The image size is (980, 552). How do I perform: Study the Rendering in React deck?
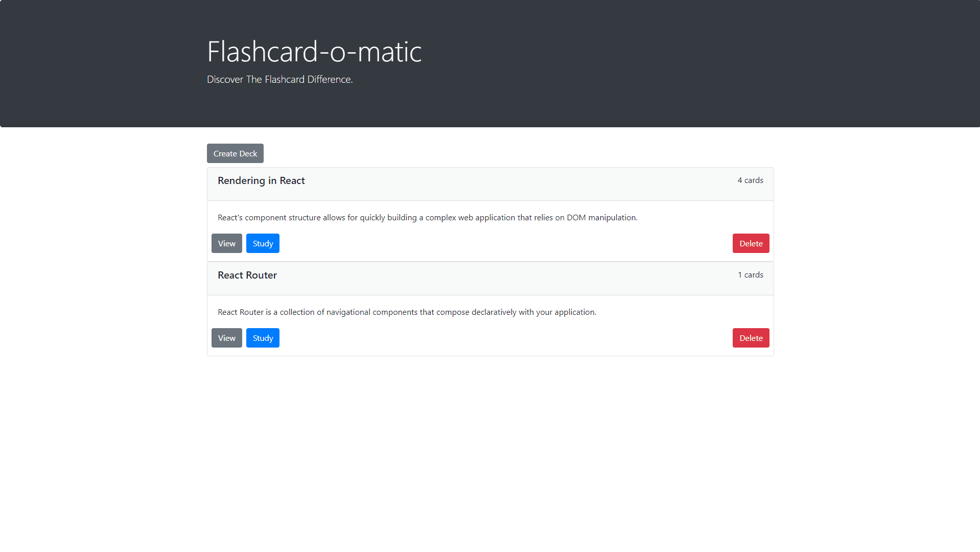point(263,243)
